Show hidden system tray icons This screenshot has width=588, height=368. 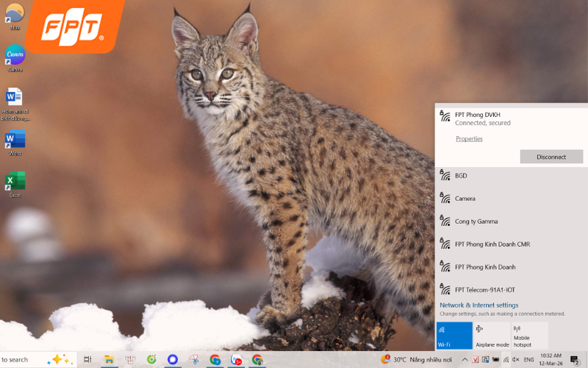tap(465, 360)
